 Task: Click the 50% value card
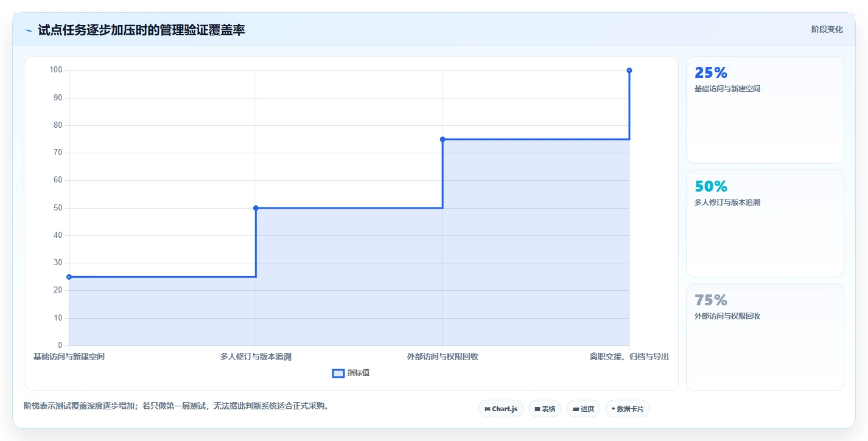point(765,224)
